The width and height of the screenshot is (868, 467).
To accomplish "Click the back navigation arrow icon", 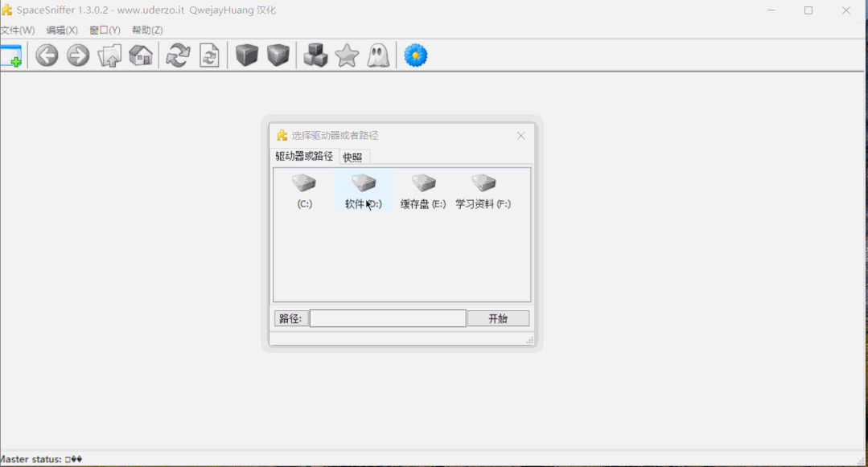I will (x=46, y=55).
